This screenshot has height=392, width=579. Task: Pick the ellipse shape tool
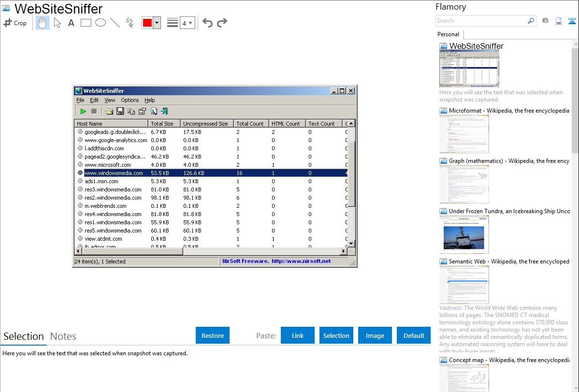(x=100, y=23)
